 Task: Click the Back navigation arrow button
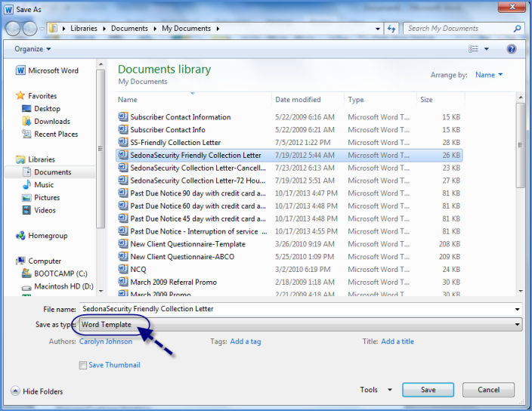coord(13,29)
